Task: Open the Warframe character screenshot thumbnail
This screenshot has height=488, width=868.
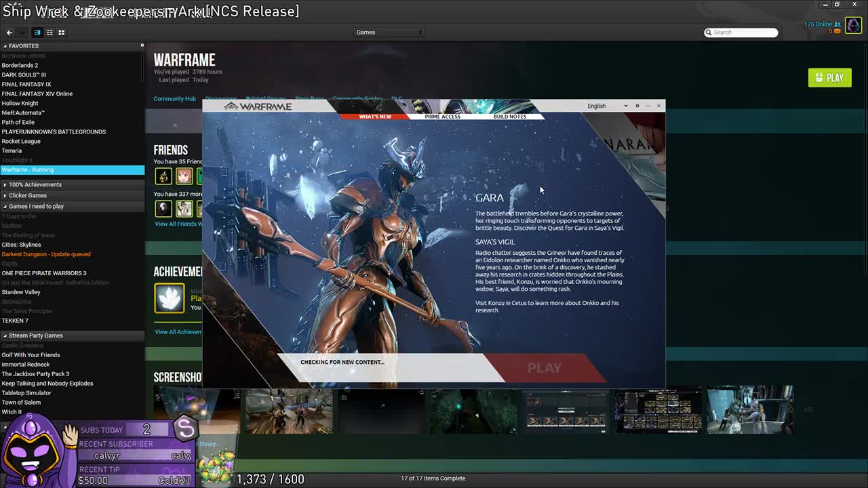Action: click(x=289, y=410)
